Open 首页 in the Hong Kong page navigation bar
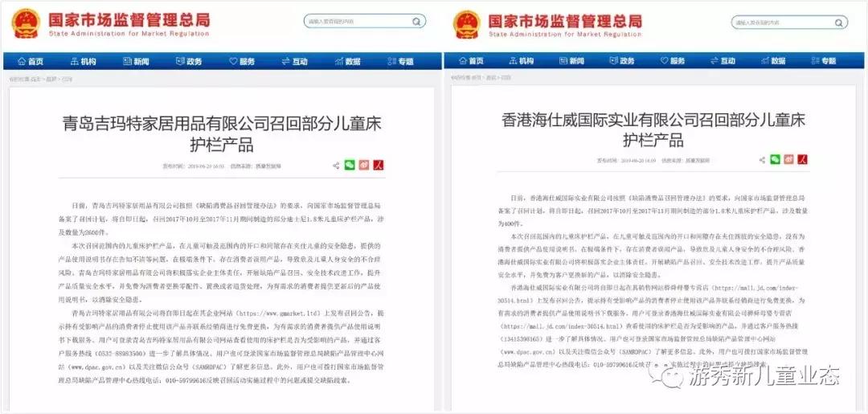The height and width of the screenshot is (414, 868). point(471,61)
